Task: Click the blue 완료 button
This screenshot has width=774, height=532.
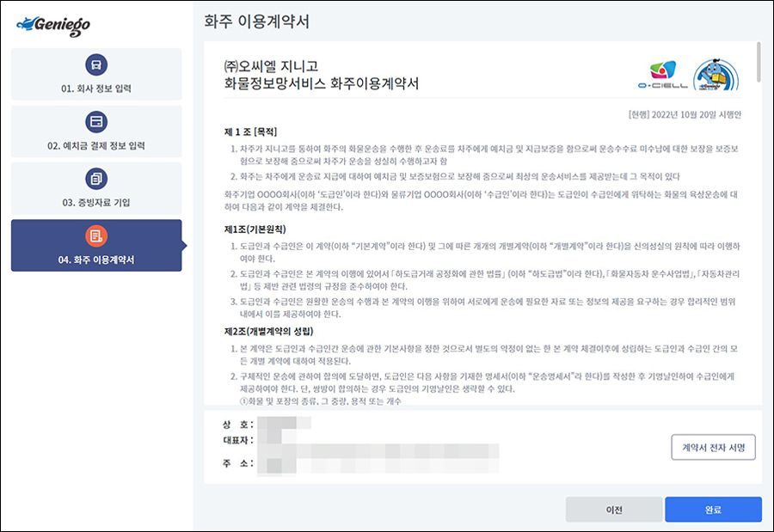Action: (713, 510)
